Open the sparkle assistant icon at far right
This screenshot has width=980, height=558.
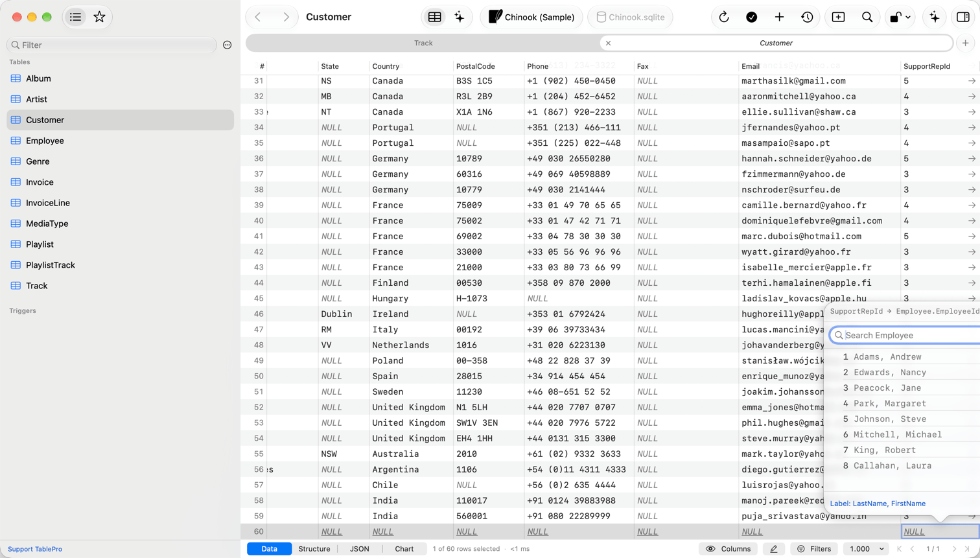[x=935, y=17]
